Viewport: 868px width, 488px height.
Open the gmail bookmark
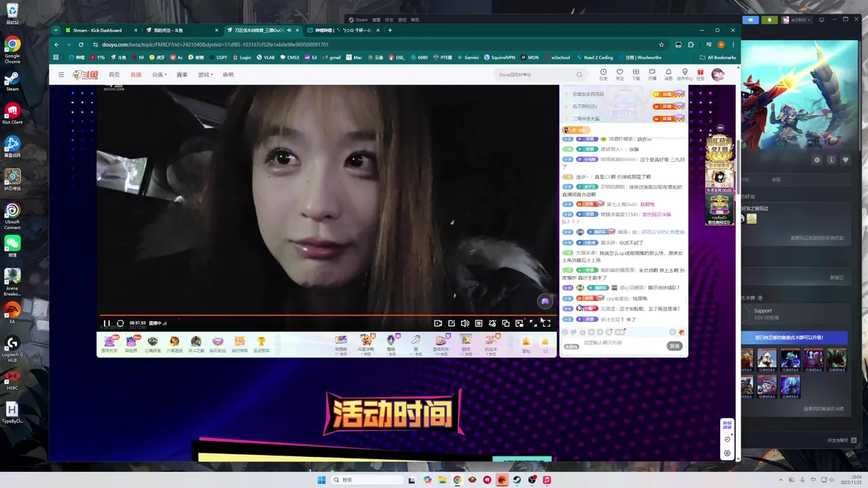point(331,58)
